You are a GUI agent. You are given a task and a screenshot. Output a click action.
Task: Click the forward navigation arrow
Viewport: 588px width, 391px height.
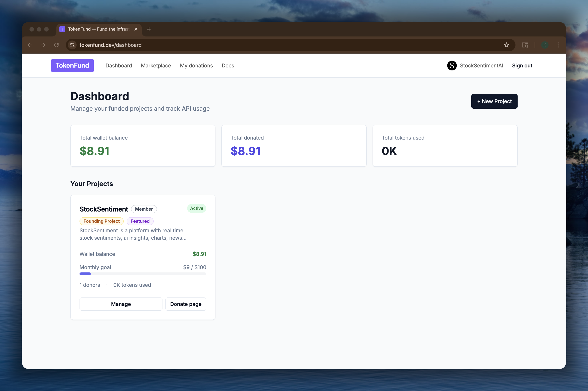point(43,45)
